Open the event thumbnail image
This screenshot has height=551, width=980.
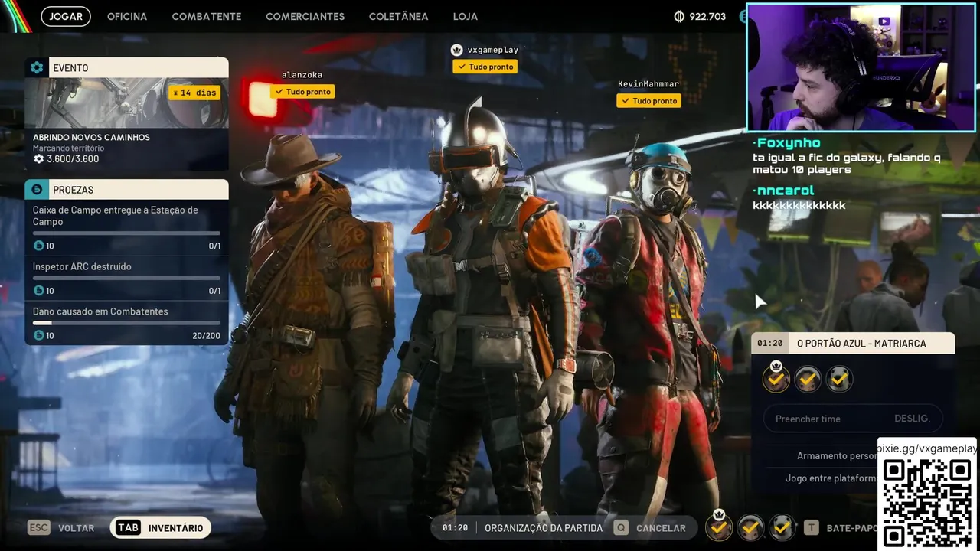pyautogui.click(x=126, y=103)
